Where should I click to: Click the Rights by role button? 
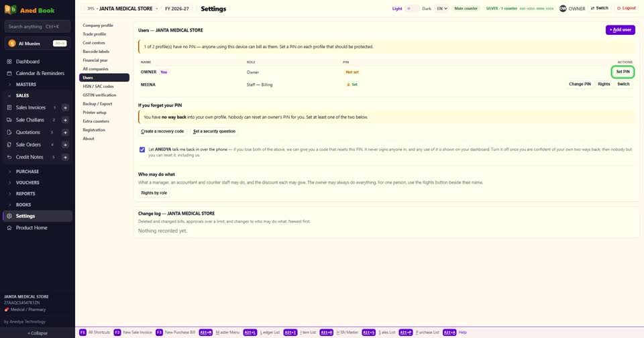coord(154,193)
